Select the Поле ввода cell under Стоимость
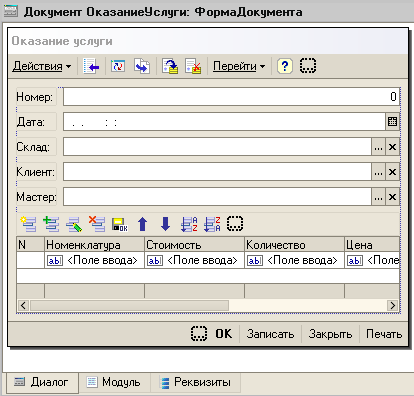Screen dimensions: 414x396 [x=194, y=260]
